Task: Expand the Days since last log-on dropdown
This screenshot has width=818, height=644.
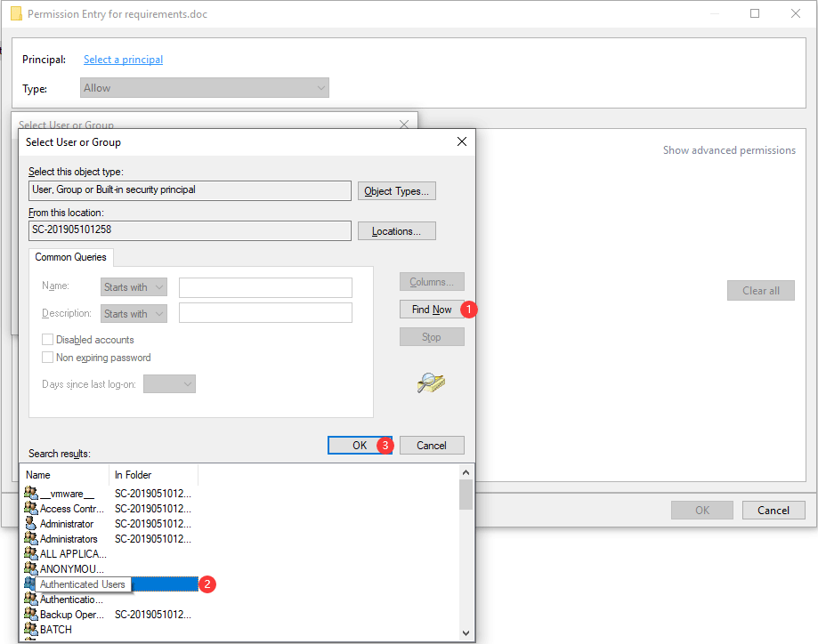Action: pyautogui.click(x=169, y=383)
